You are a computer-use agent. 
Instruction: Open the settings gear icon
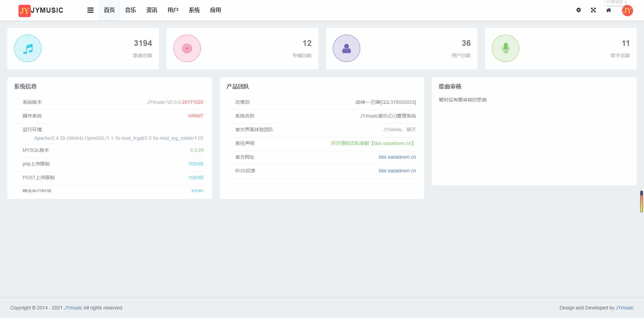(579, 10)
